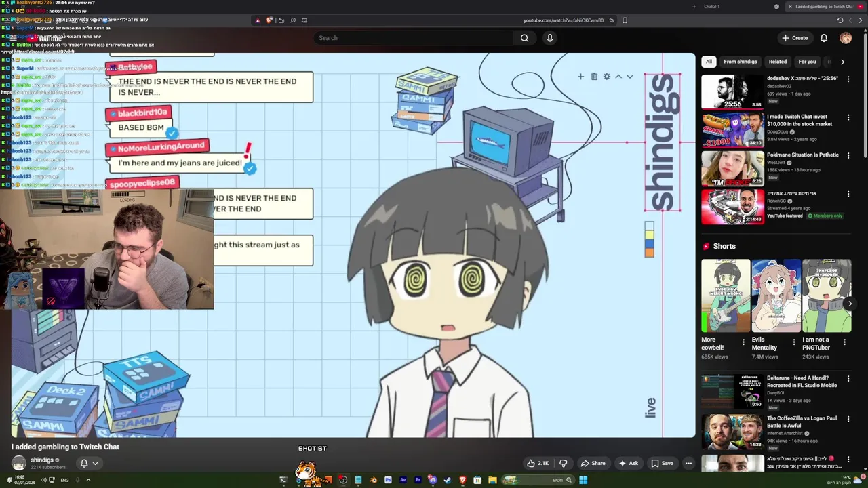Open options for PNGTuber short
The width and height of the screenshot is (868, 488).
(844, 342)
